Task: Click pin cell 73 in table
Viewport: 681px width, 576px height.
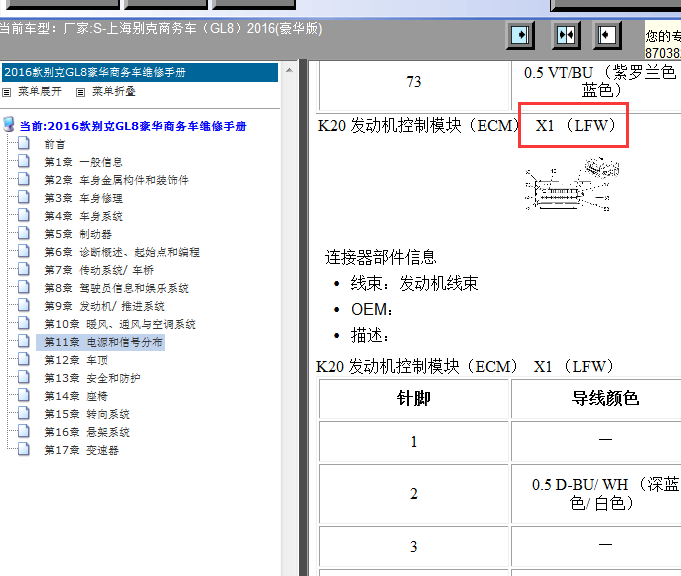Action: (x=414, y=82)
